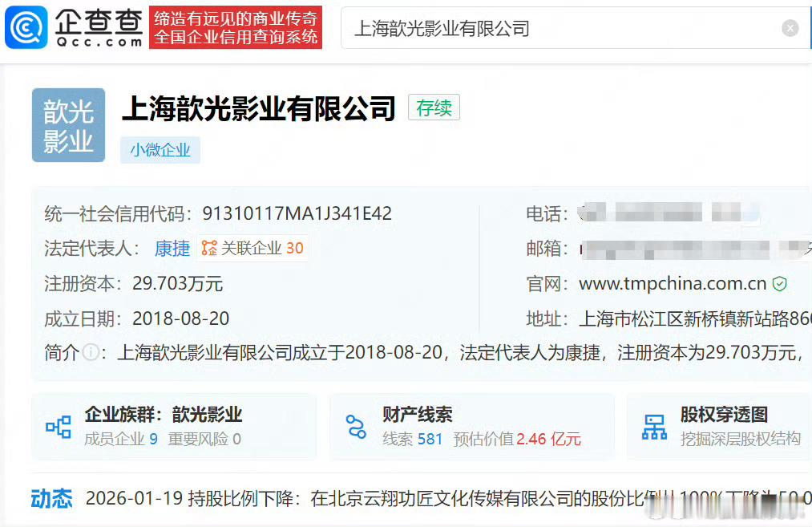Click the address 上海市松江区新桥镇新站路
Screen dimensions: 812x527
[695, 318]
